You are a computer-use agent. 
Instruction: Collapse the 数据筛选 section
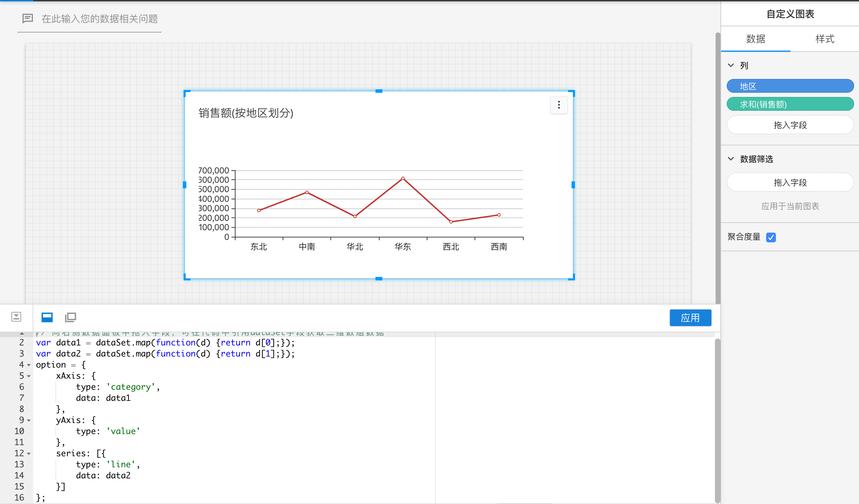click(731, 159)
